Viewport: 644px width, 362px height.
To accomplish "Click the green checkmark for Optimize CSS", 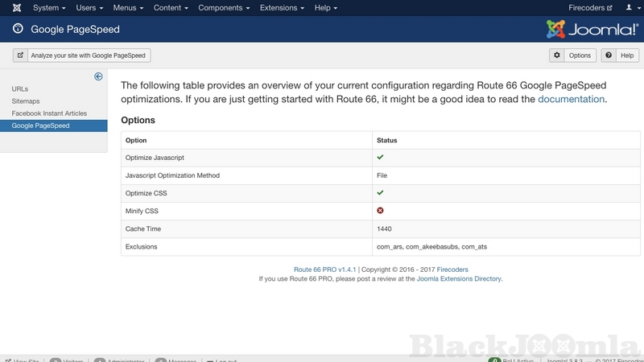I will (380, 193).
